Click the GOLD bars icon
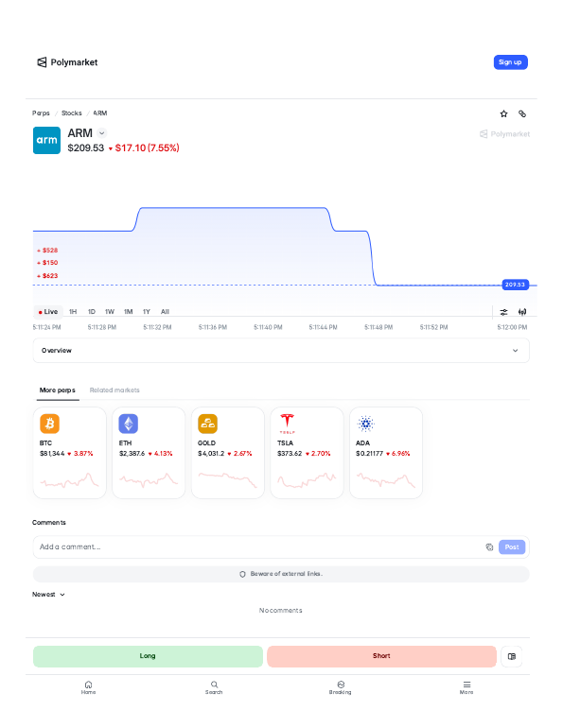Screen dimensions: 563x728 207,424
